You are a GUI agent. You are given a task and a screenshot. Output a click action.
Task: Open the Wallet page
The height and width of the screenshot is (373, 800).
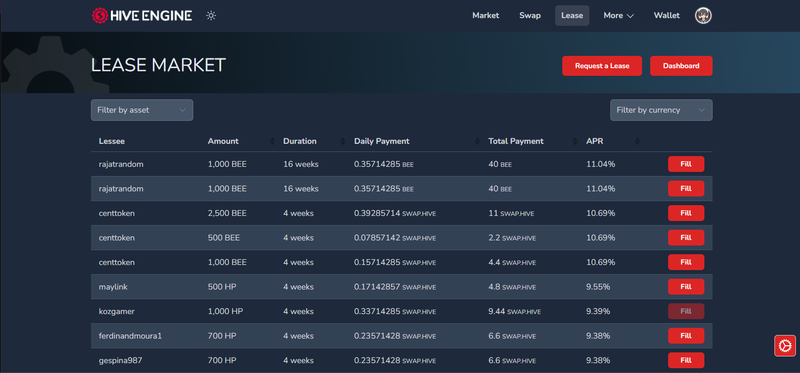(x=666, y=16)
